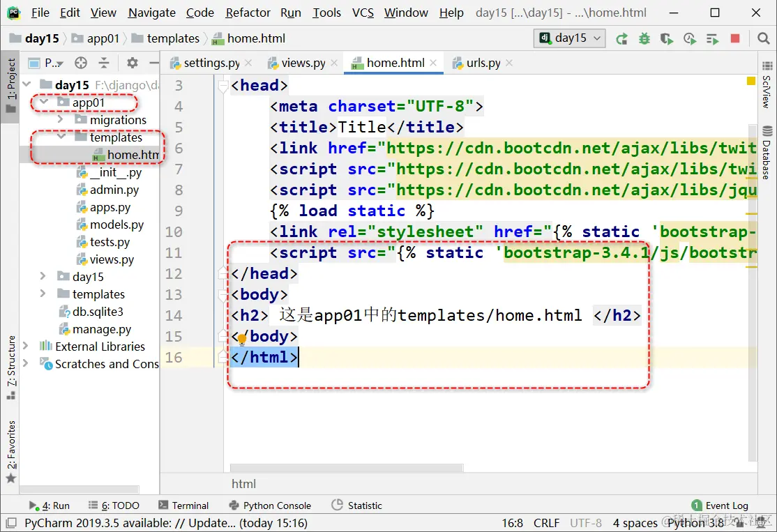Toggle the 1: Project tool window
This screenshot has height=532, width=777.
[x=11, y=85]
